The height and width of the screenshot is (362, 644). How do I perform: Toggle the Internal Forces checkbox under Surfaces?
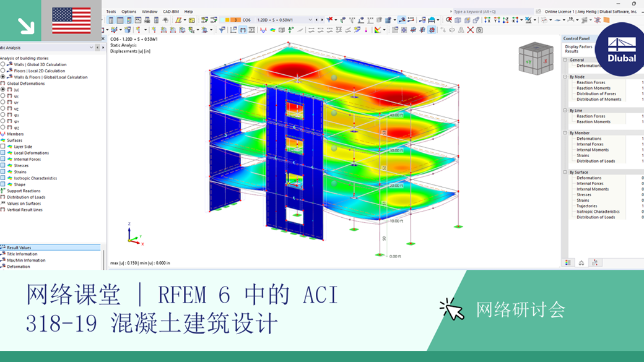click(x=3, y=159)
